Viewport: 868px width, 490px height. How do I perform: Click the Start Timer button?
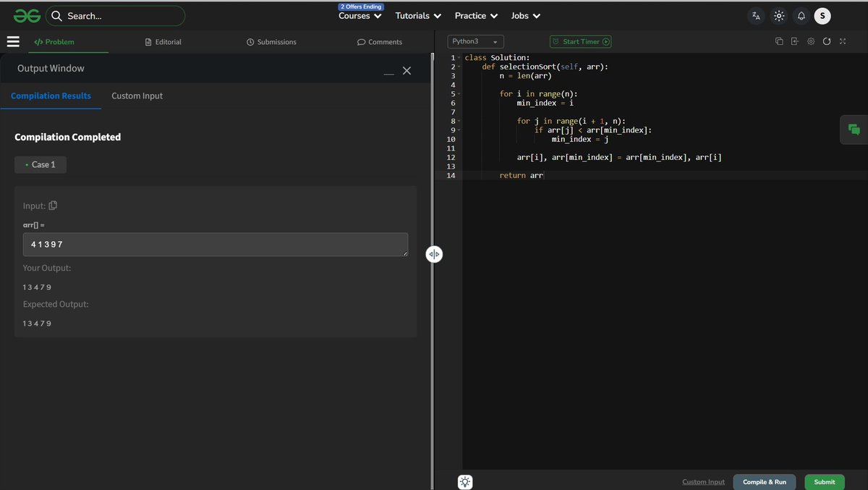point(581,42)
